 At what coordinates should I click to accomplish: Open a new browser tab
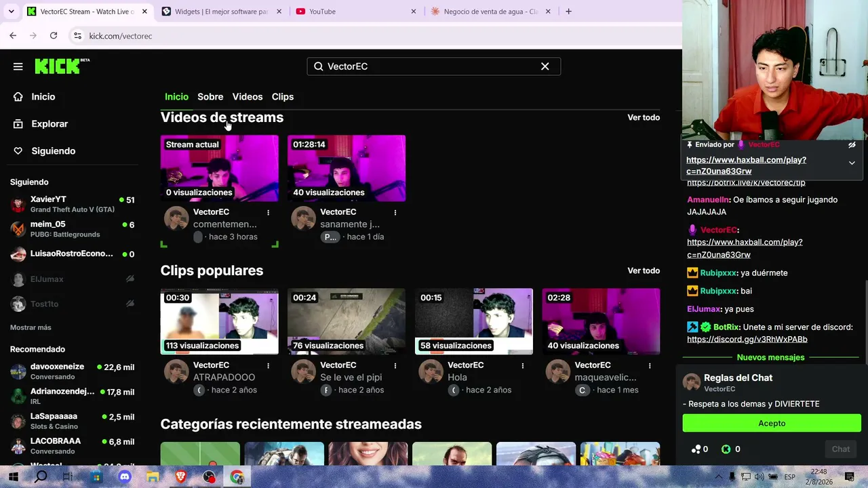[568, 12]
